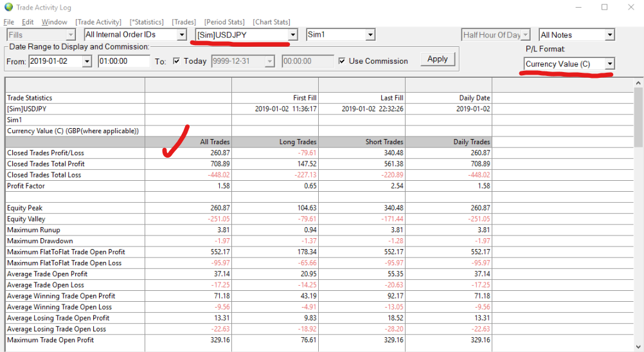Minimize the Trade Activity Log window
Screen dimensions: 644x352
[578, 7]
